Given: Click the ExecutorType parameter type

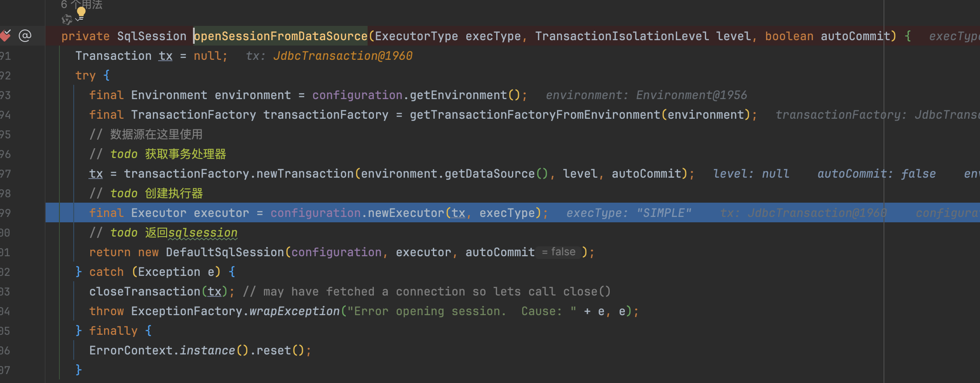Looking at the screenshot, I should (x=416, y=36).
